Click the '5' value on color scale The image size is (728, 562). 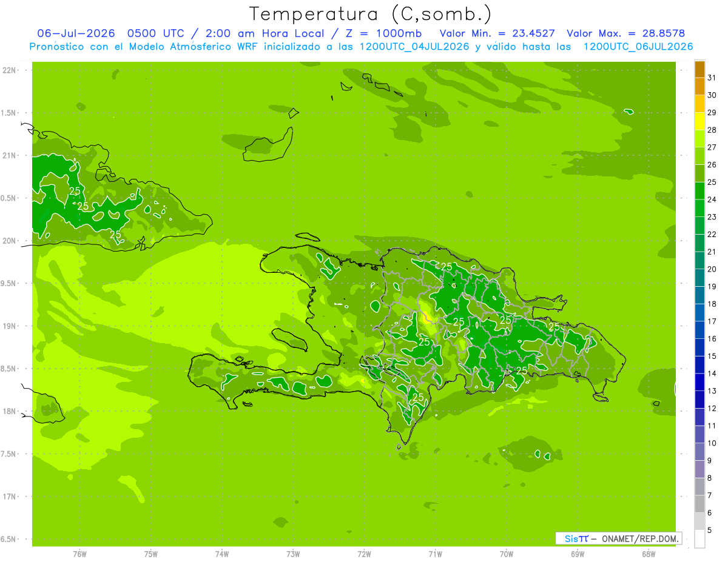pos(710,530)
